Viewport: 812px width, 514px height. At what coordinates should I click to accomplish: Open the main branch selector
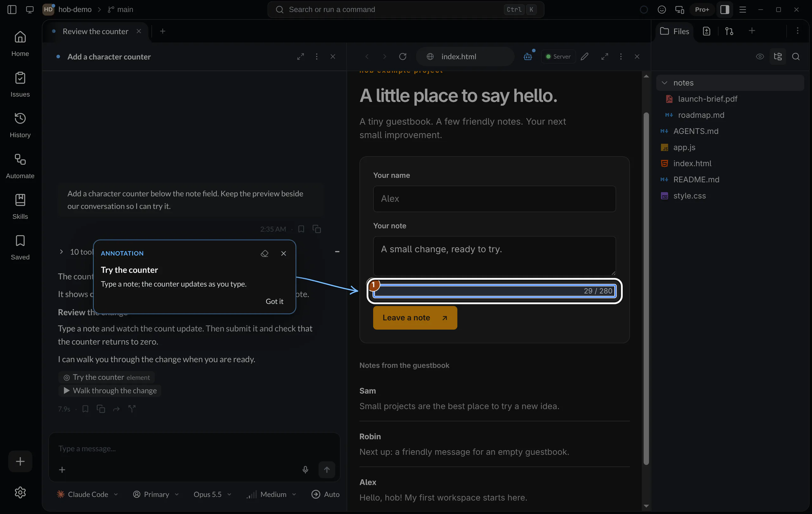pos(121,10)
